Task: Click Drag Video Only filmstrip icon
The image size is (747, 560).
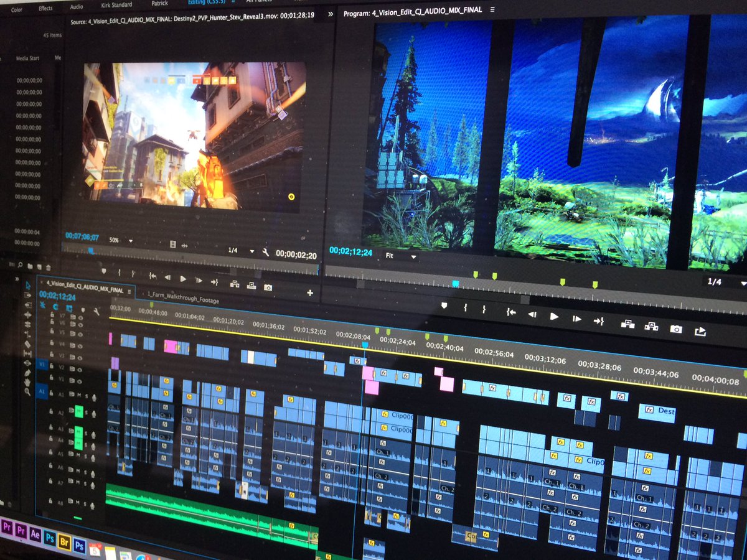Action: [174, 244]
